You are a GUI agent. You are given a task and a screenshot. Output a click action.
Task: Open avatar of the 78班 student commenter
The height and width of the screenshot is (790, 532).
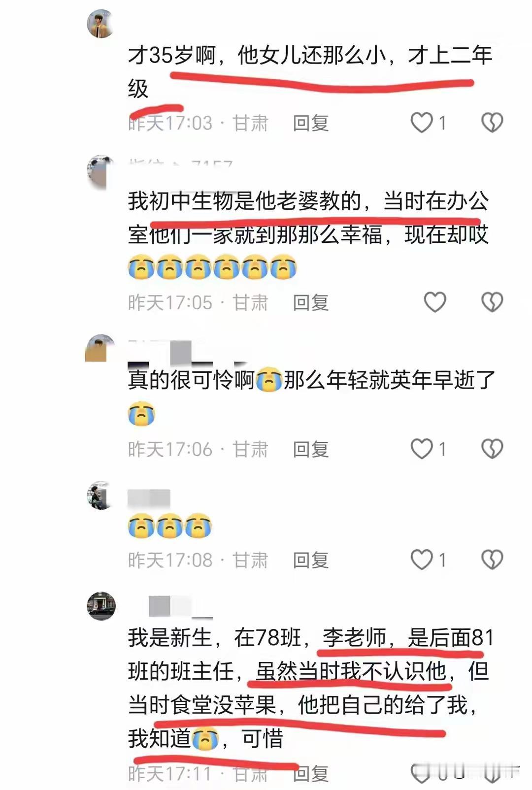pyautogui.click(x=101, y=606)
